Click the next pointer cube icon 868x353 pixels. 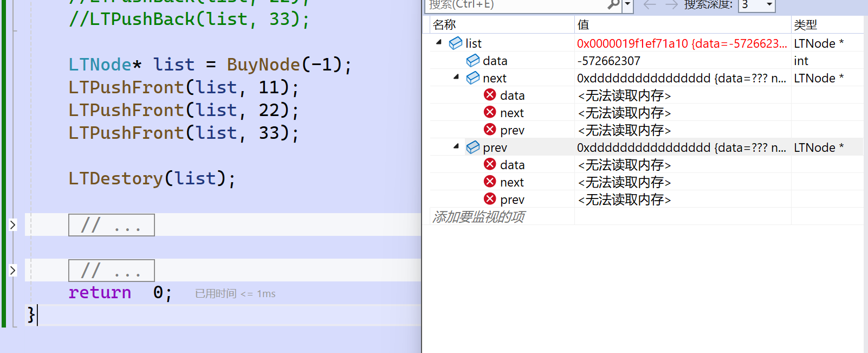click(x=473, y=78)
